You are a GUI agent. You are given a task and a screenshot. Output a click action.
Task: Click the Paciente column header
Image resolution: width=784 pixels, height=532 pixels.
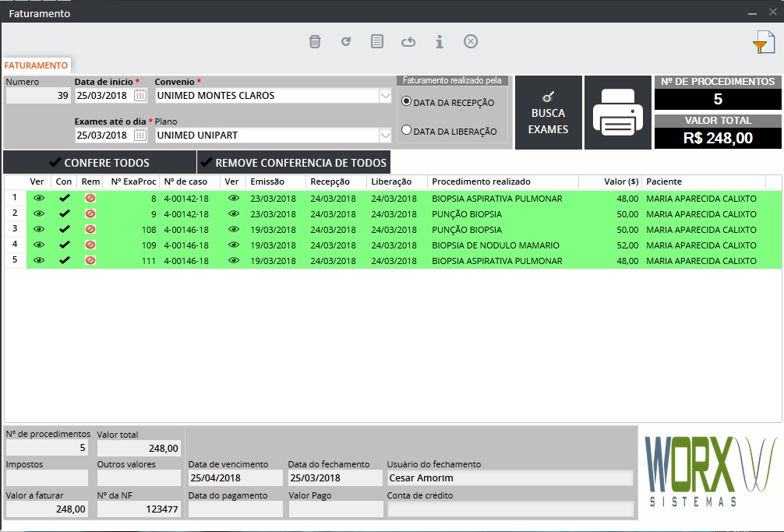[704, 181]
